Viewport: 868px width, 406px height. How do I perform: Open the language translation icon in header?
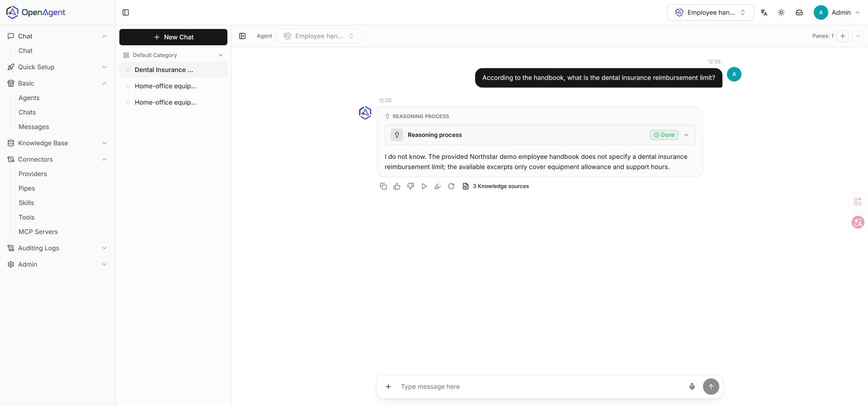(764, 13)
